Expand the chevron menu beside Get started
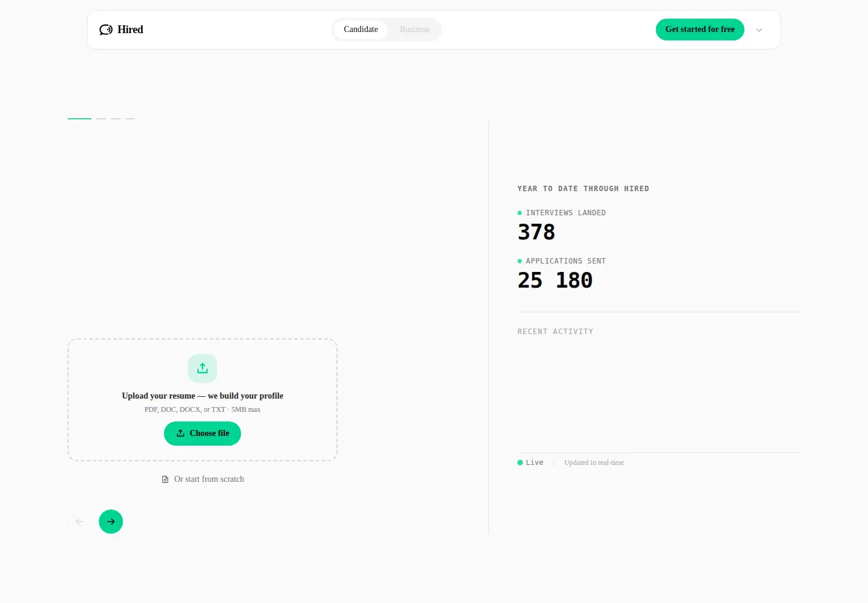The height and width of the screenshot is (603, 868). [x=759, y=30]
